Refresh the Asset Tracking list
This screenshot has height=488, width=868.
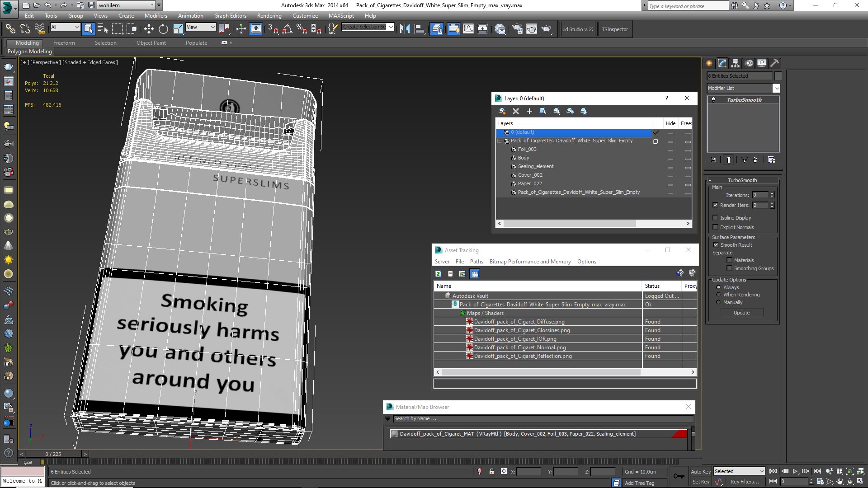(438, 274)
